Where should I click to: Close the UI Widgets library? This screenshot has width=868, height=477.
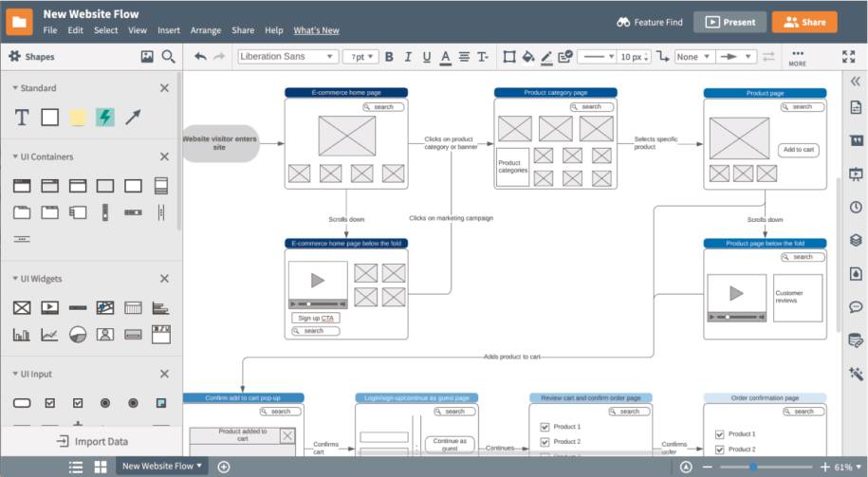click(164, 279)
